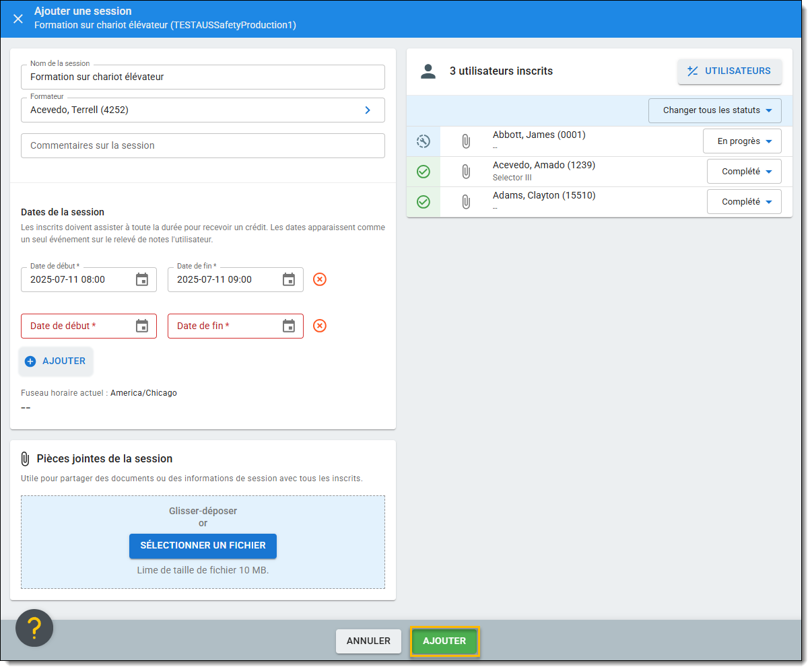The image size is (812, 671).
Task: Open calendar picker for filled start date
Action: [142, 279]
